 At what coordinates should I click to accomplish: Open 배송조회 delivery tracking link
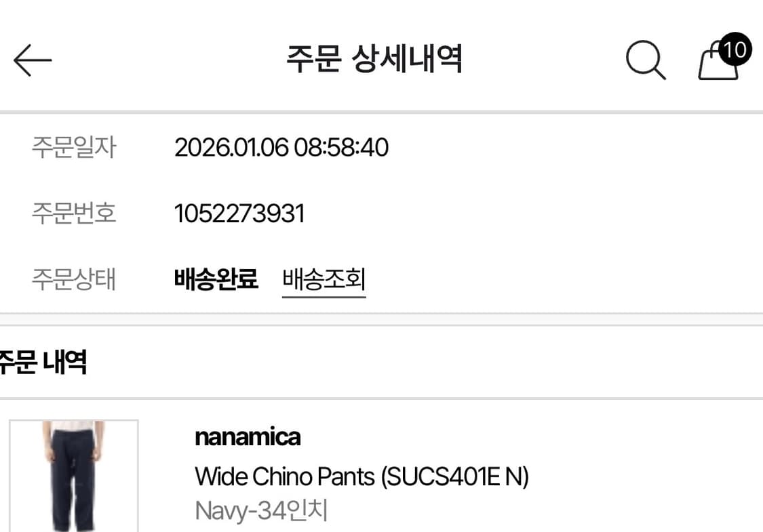pos(324,279)
